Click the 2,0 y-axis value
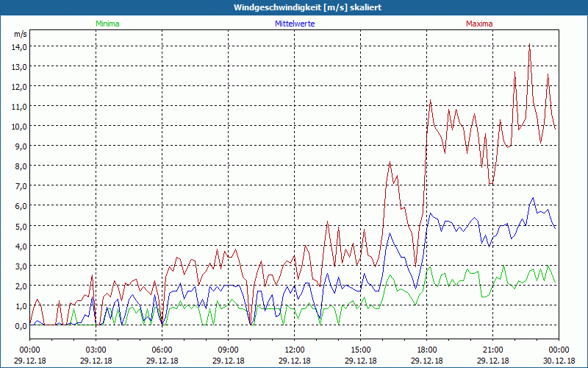This screenshot has height=368, width=588. [x=21, y=286]
